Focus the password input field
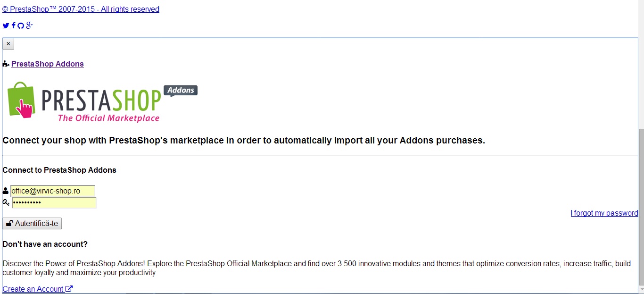 [54, 202]
